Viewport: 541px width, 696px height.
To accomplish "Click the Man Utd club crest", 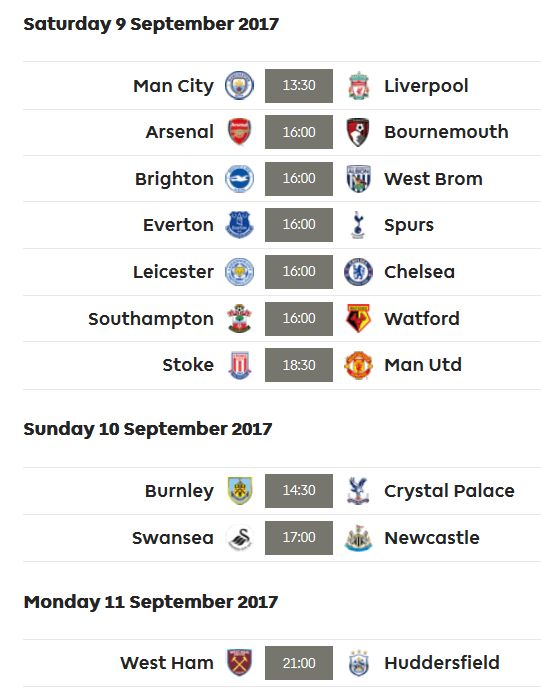I will pyautogui.click(x=358, y=365).
